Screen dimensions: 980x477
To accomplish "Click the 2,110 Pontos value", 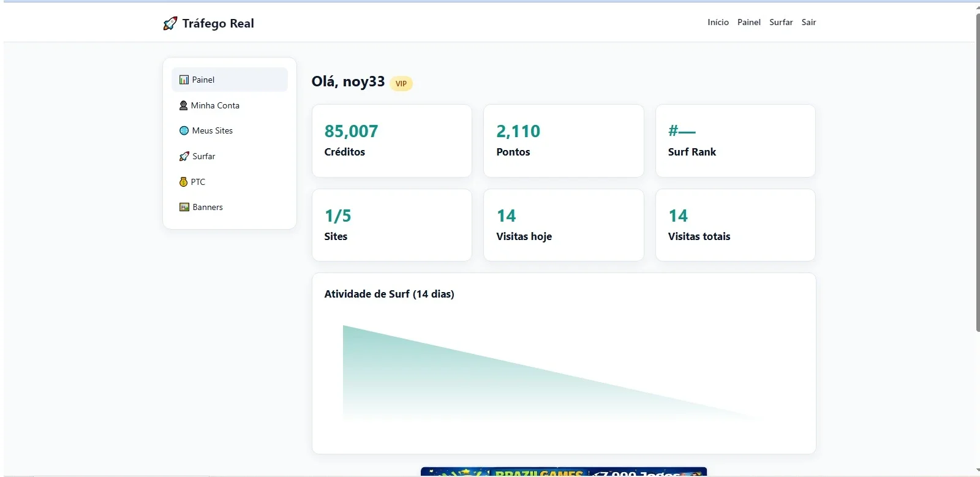I will coord(518,131).
